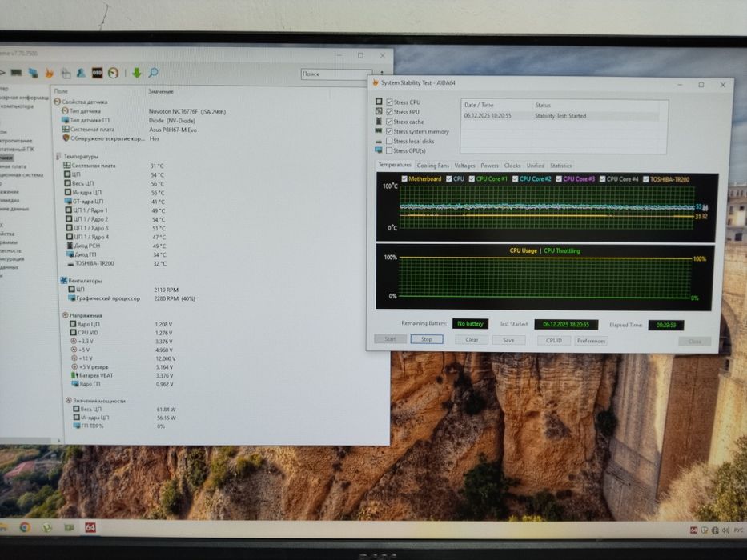Open the Statistics tab
Image resolution: width=747 pixels, height=560 pixels.
click(560, 166)
